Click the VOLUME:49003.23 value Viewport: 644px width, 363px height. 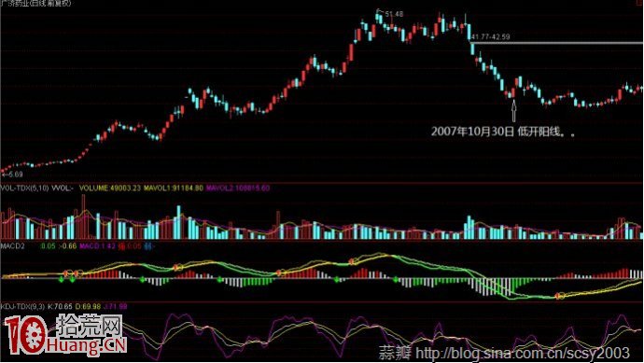[110, 188]
